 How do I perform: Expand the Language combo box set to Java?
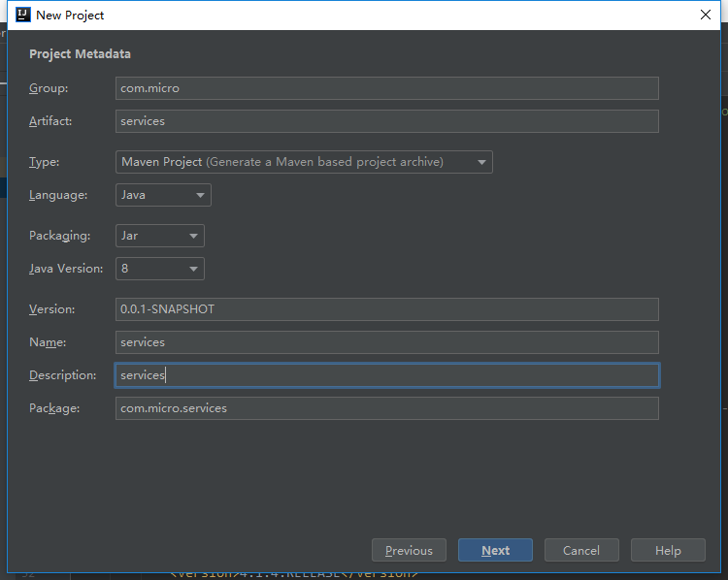click(x=163, y=195)
